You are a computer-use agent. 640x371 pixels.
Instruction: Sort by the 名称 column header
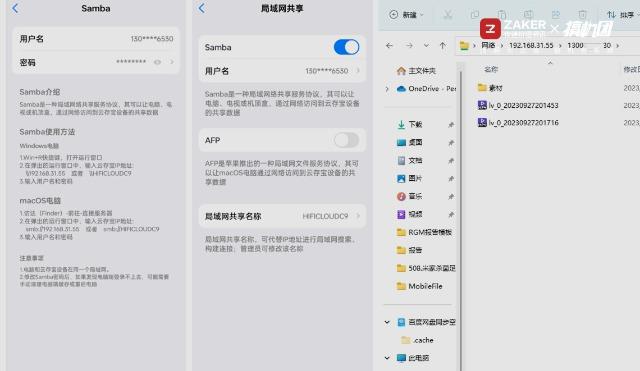(491, 69)
